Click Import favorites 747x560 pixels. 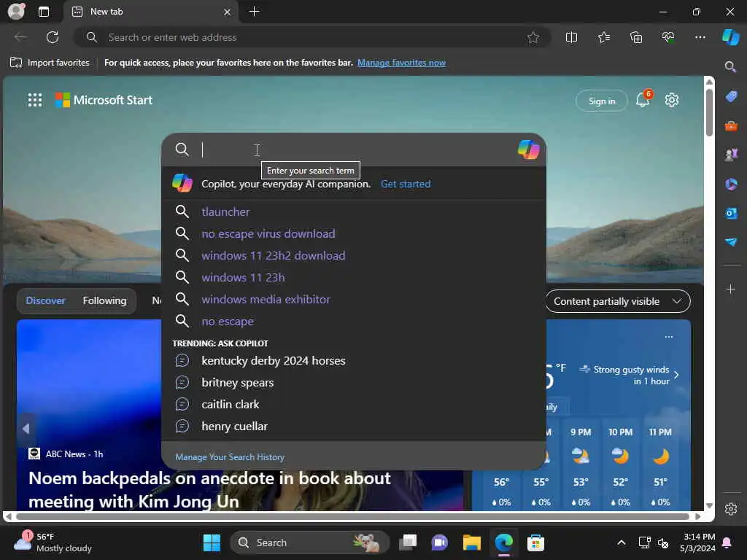pos(50,63)
